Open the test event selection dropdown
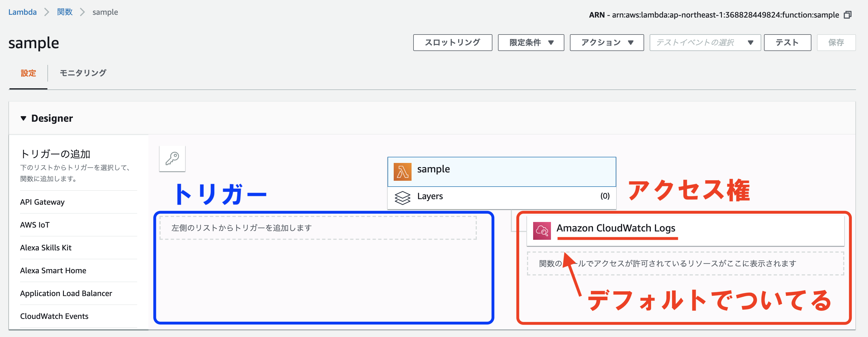 [705, 42]
